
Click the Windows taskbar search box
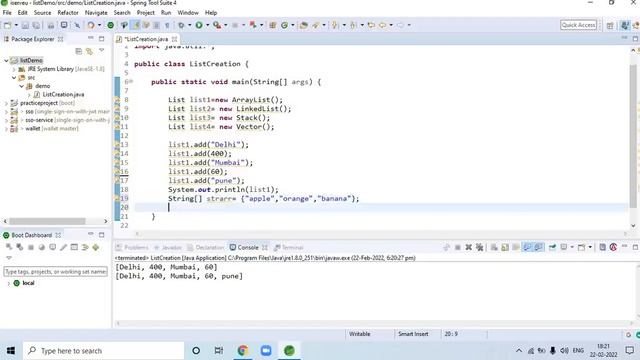click(103, 351)
